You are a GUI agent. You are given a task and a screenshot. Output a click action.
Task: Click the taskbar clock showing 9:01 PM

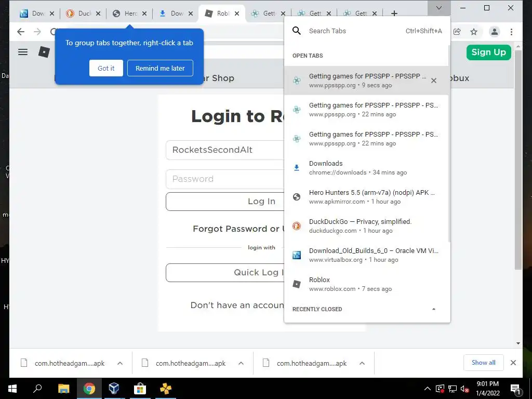tap(487, 389)
